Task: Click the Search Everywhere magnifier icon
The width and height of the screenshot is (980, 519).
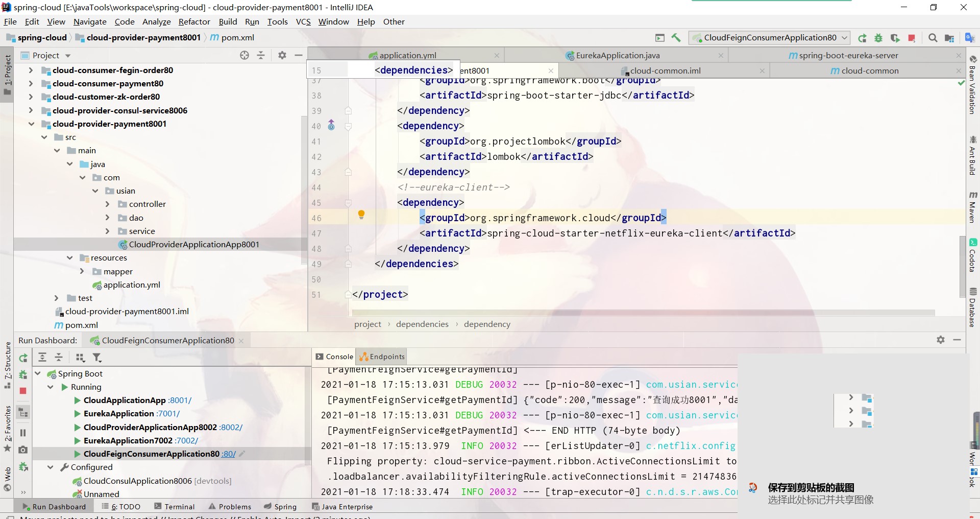Action: point(933,38)
